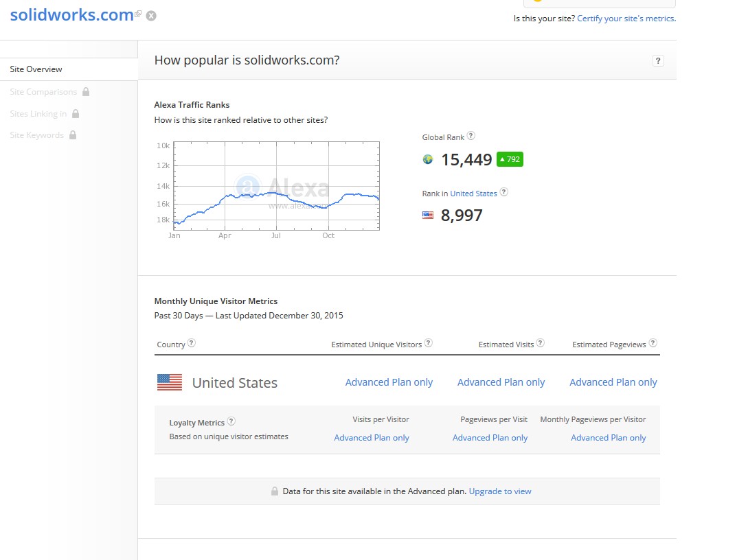This screenshot has height=560, width=748.
Task: Click the Upgrade to view link
Action: [499, 491]
